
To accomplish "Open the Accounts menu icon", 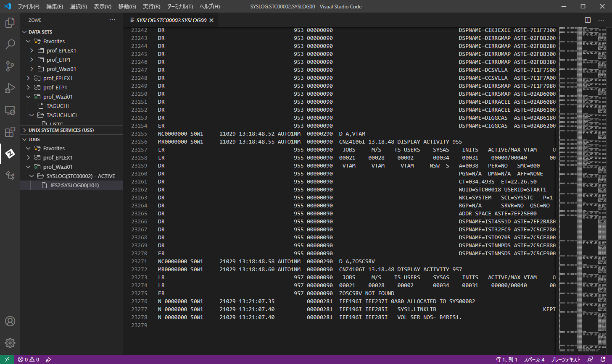I will click(10, 321).
